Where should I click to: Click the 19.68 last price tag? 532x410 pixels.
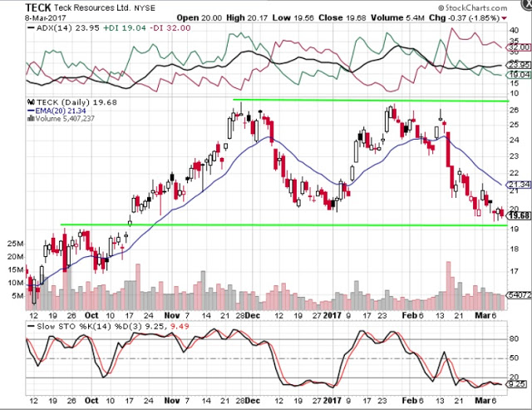click(519, 215)
